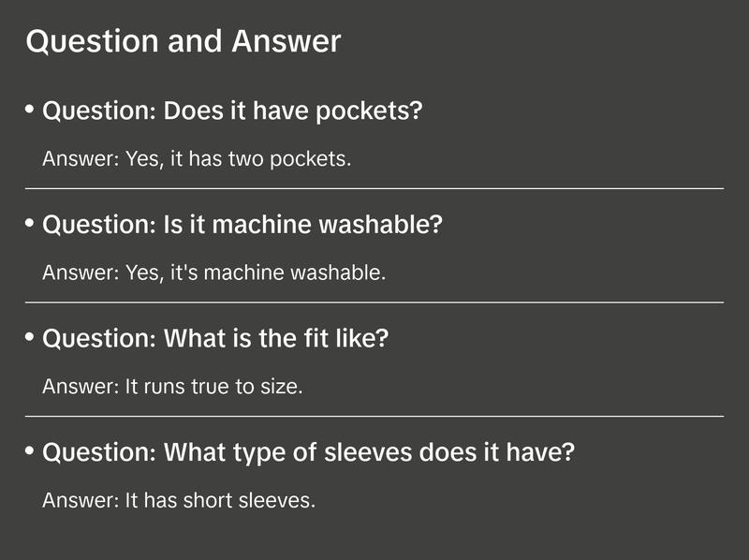Screen dimensions: 749x560
Task: Click the divider line below the fit answer
Action: pyautogui.click(x=374, y=416)
